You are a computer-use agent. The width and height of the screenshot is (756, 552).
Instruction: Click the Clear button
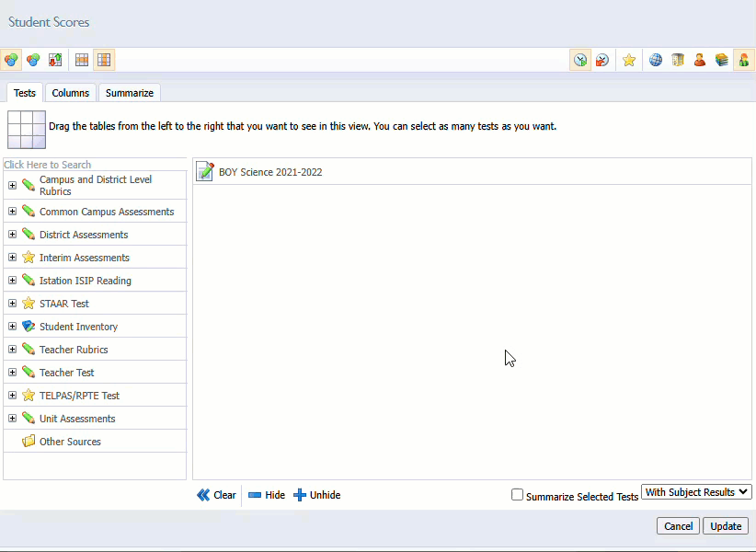[x=216, y=495]
